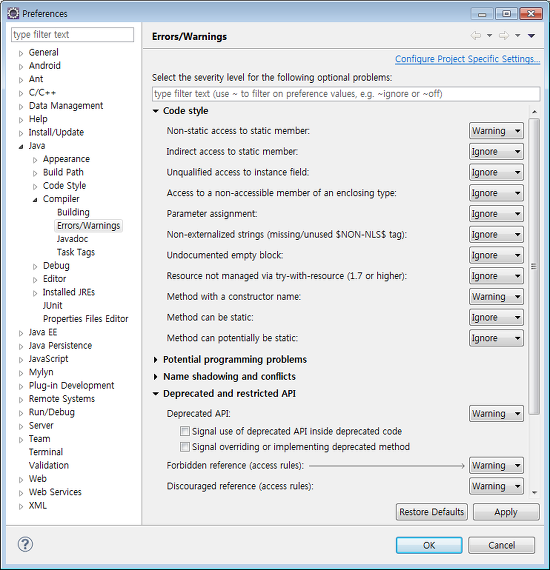
Task: Expand Potential programming problems section
Action: [x=156, y=360]
